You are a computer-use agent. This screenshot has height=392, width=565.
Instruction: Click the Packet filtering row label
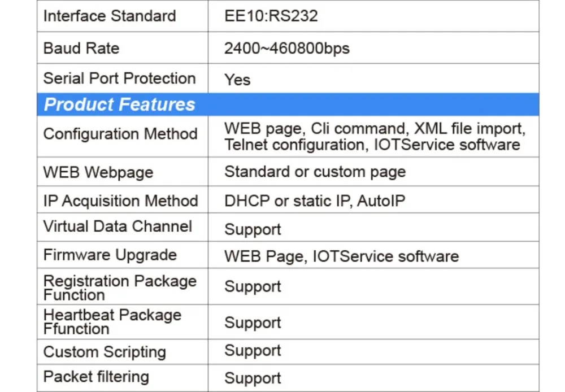pyautogui.click(x=96, y=377)
